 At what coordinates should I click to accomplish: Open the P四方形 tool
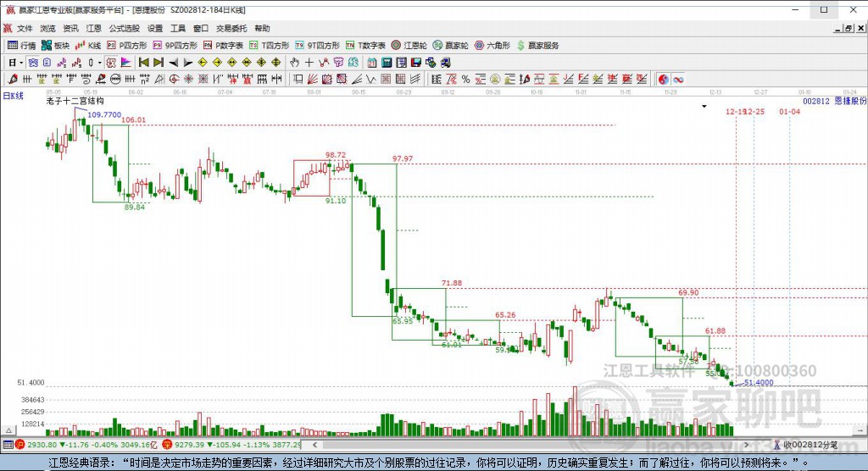pyautogui.click(x=127, y=46)
